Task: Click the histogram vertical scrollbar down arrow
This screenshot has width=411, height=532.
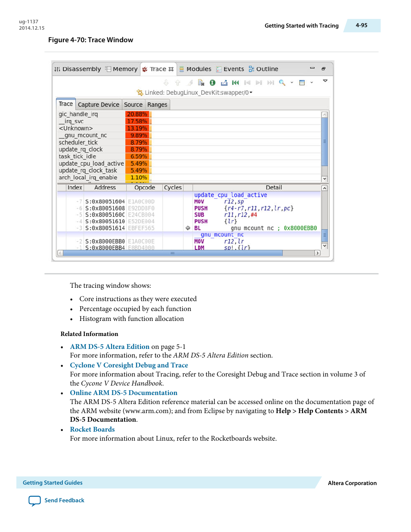Action: pyautogui.click(x=324, y=179)
